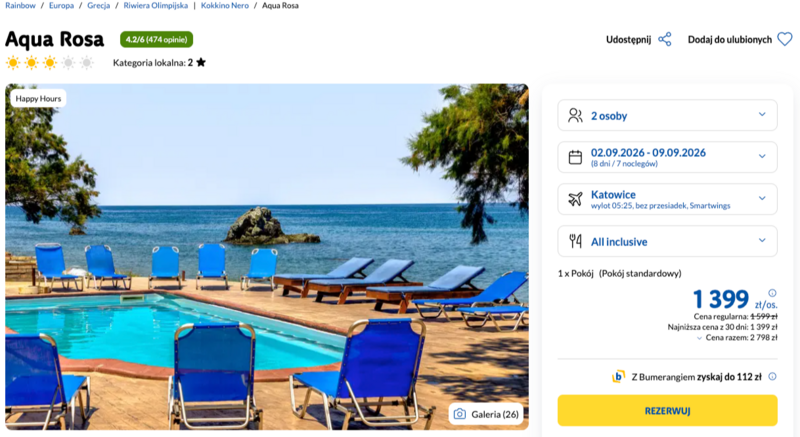800x437 pixels.
Task: Click the Bumerang logo icon
Action: (x=618, y=376)
